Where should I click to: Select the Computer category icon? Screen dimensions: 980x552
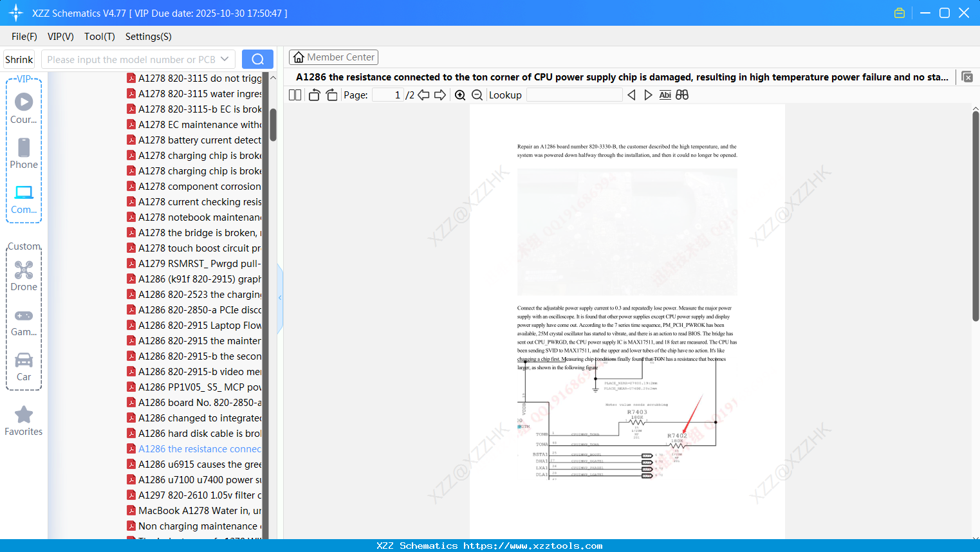[x=24, y=199]
